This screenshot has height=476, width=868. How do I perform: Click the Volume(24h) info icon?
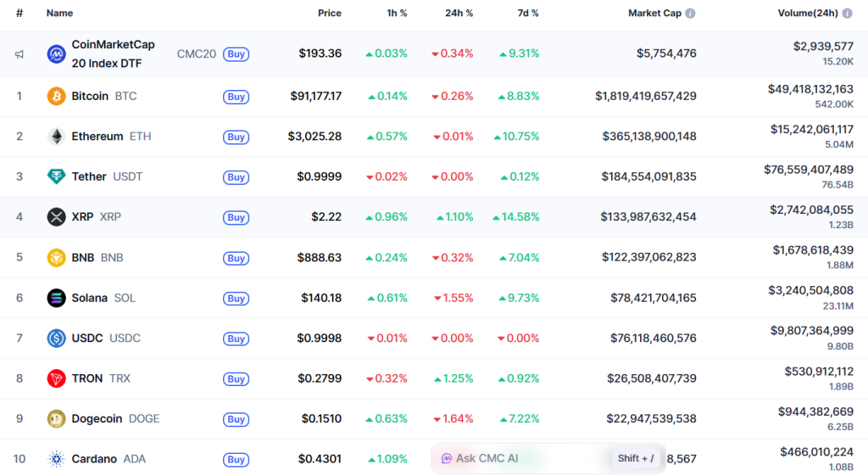click(x=849, y=14)
